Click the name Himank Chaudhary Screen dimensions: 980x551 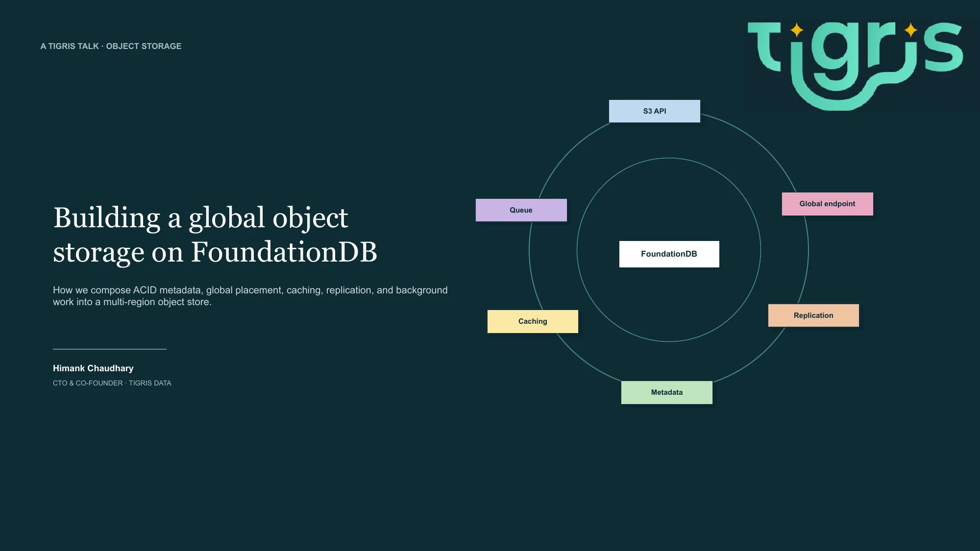click(93, 368)
